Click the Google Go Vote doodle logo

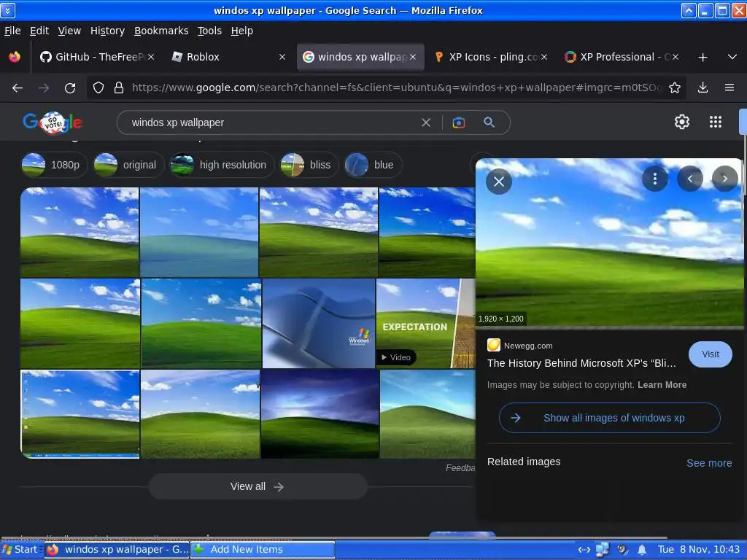click(53, 122)
